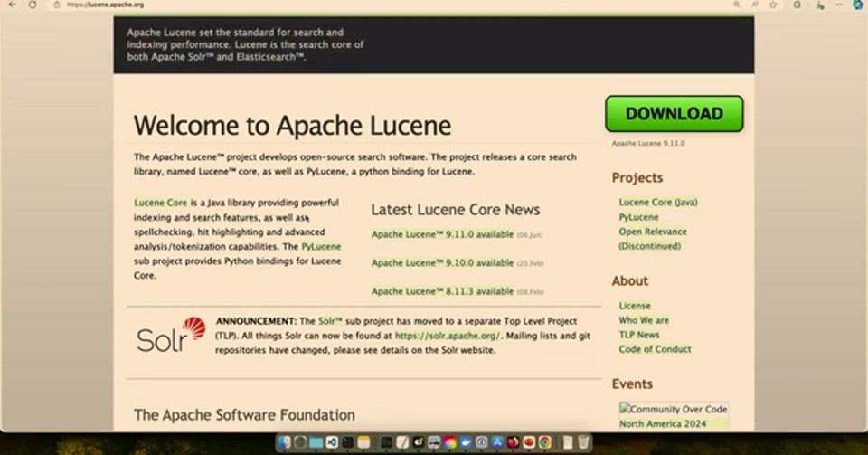Image resolution: width=868 pixels, height=455 pixels.
Task: Visit the https://solr.apache.org/ link
Action: coord(448,336)
